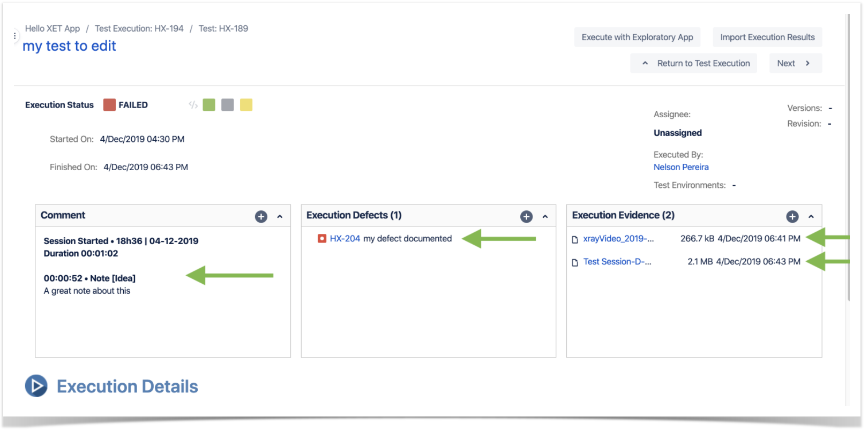
Task: Click Import Execution Results button
Action: (x=767, y=37)
